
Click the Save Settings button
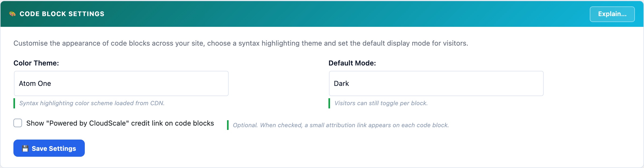click(49, 148)
